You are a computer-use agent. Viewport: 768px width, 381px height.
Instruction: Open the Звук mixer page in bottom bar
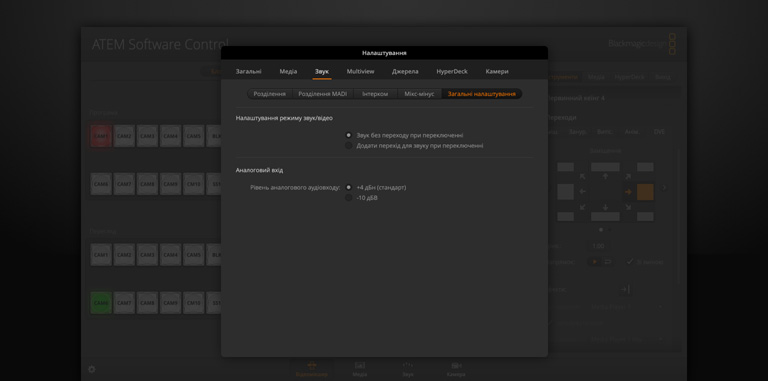pos(408,369)
